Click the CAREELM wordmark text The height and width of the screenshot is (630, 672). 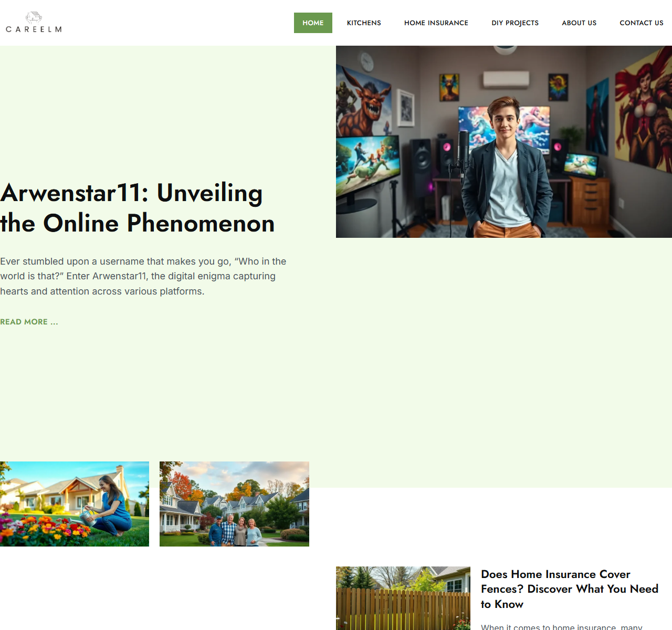(34, 29)
